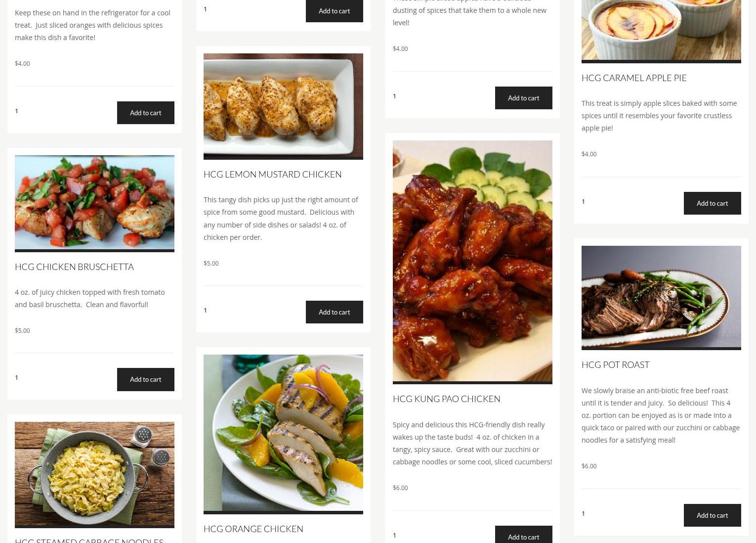Open the HCG Pot Roast title link
This screenshot has width=756, height=543.
click(x=615, y=364)
